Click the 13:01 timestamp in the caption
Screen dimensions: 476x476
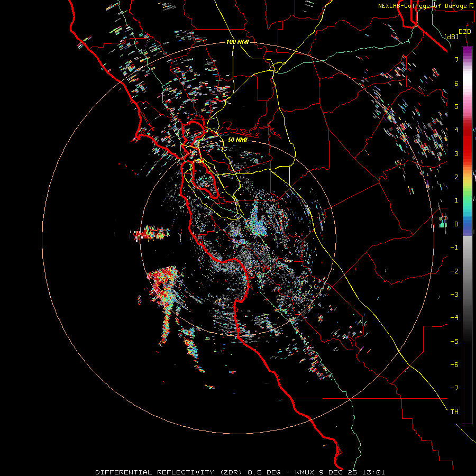click(x=375, y=472)
